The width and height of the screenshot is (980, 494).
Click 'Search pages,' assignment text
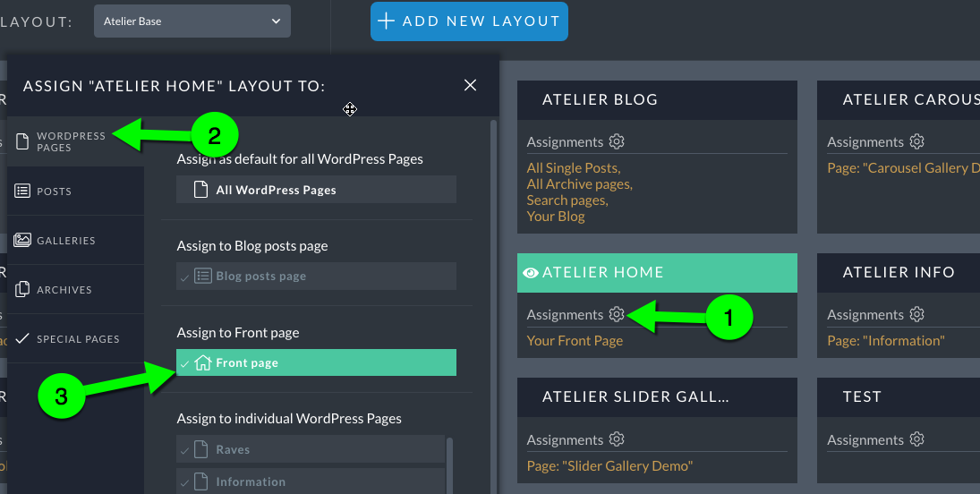pyautogui.click(x=567, y=200)
